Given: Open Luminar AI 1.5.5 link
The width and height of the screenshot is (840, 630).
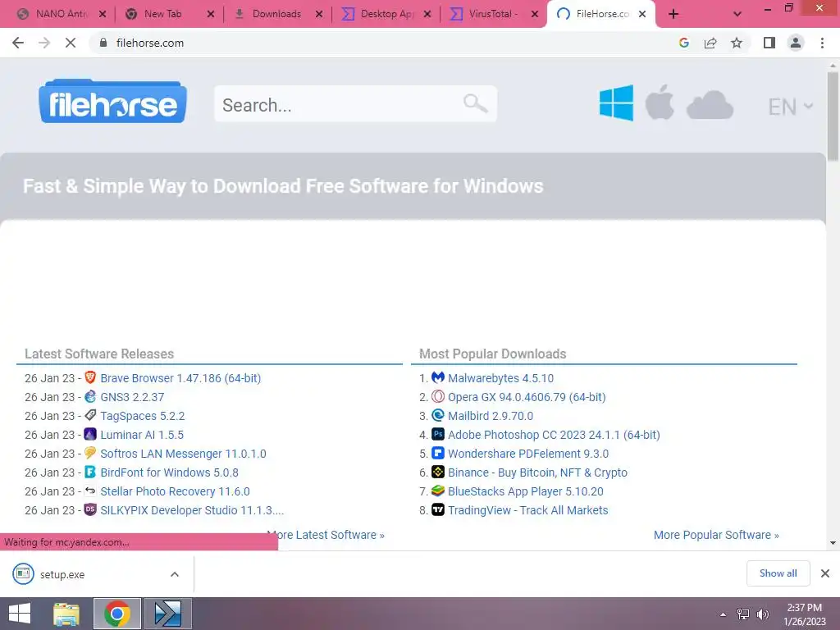Looking at the screenshot, I should (x=142, y=435).
